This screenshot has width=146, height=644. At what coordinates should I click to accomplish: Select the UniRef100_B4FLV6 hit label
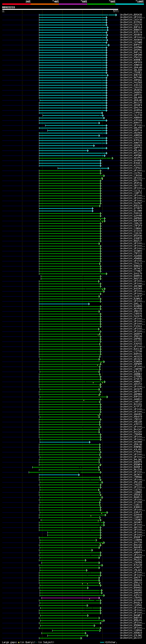tap(131, 53)
